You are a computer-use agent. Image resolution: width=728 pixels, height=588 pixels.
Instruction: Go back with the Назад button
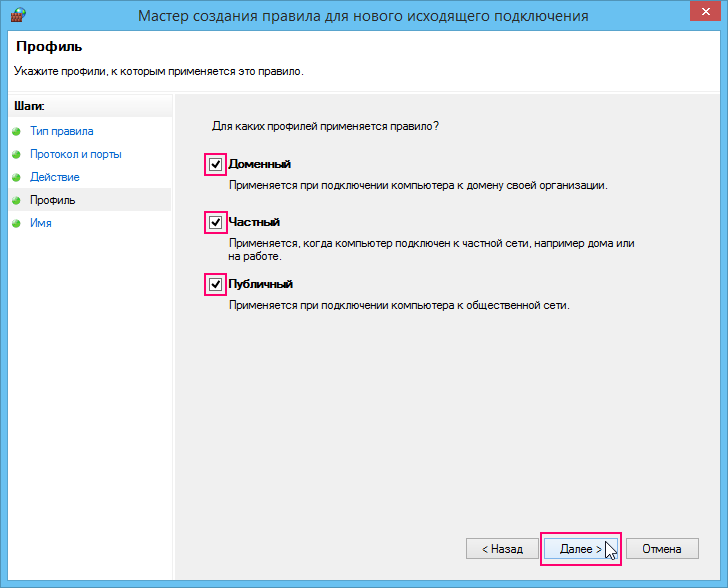(502, 549)
